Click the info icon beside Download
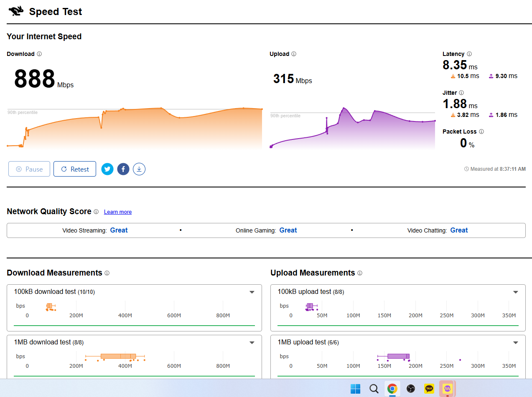 click(39, 54)
